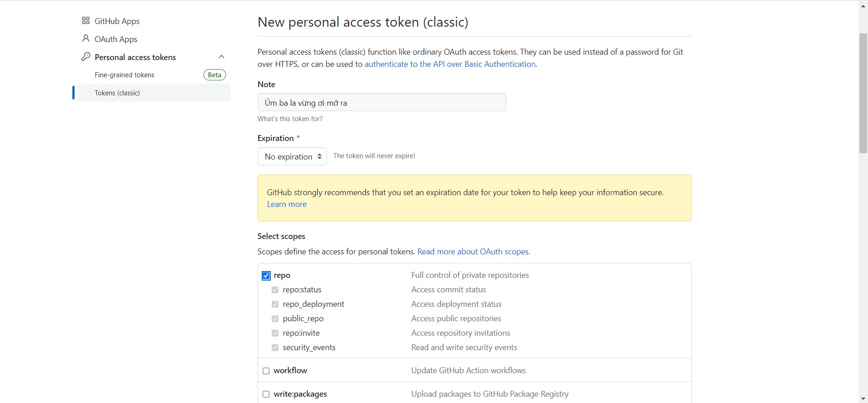Open Read more about OAuth scopes link
Image resolution: width=868 pixels, height=403 pixels.
tap(473, 252)
